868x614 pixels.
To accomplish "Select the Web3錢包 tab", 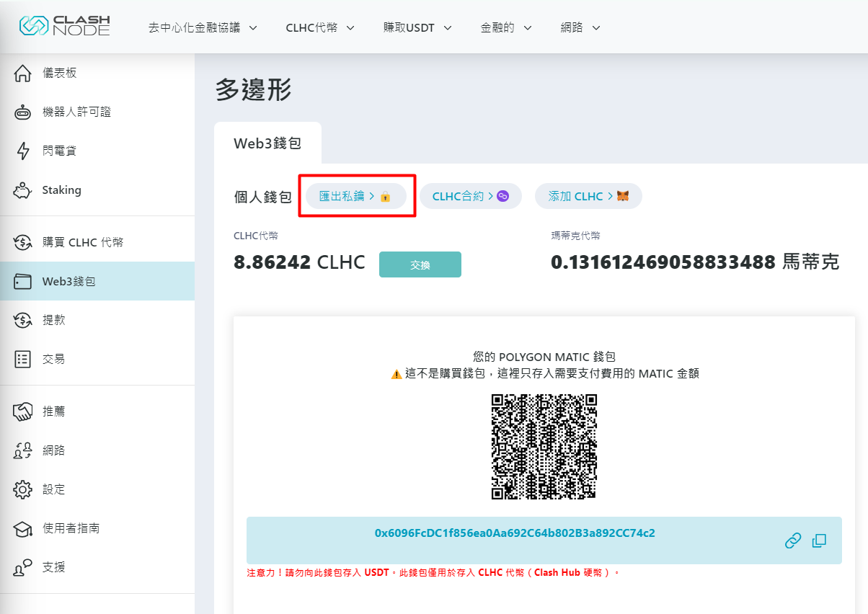I will 267,143.
